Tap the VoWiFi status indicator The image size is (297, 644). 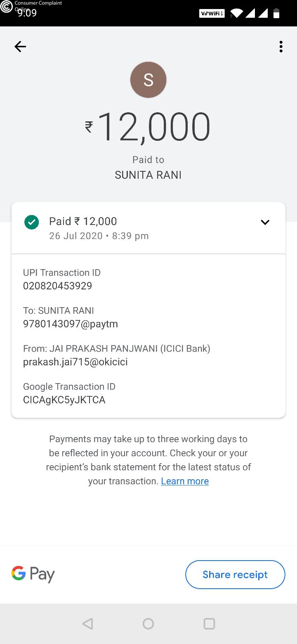click(212, 14)
